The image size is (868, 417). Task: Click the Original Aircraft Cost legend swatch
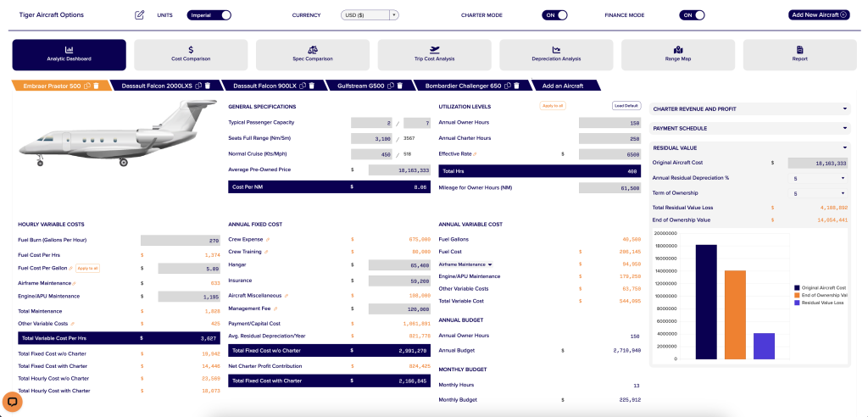(797, 288)
